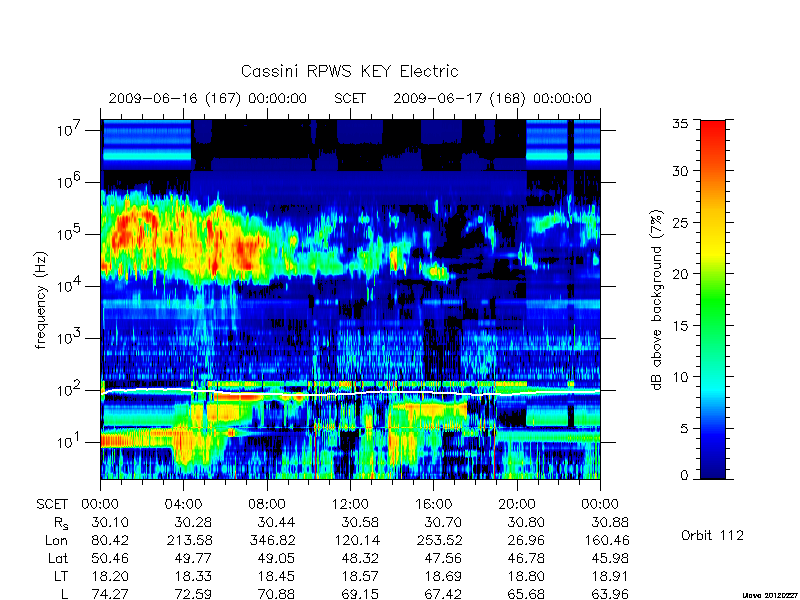The width and height of the screenshot is (800, 600).
Task: Click the 'Rs' row header
Action: 61,523
